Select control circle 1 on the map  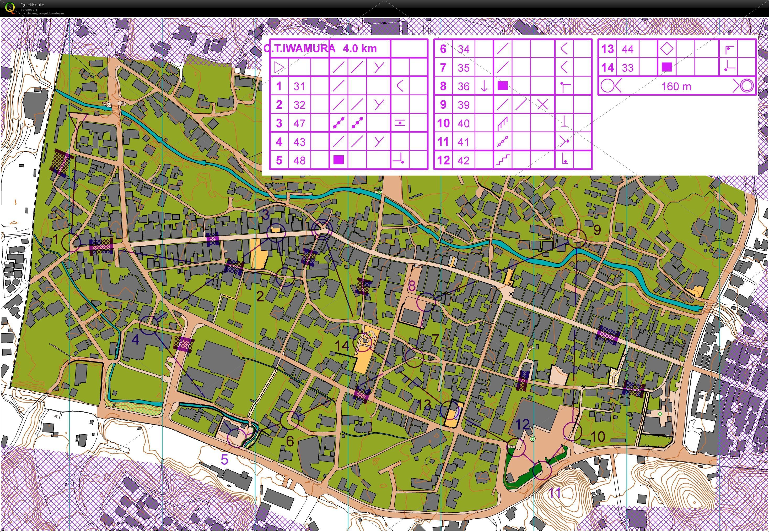click(x=71, y=242)
